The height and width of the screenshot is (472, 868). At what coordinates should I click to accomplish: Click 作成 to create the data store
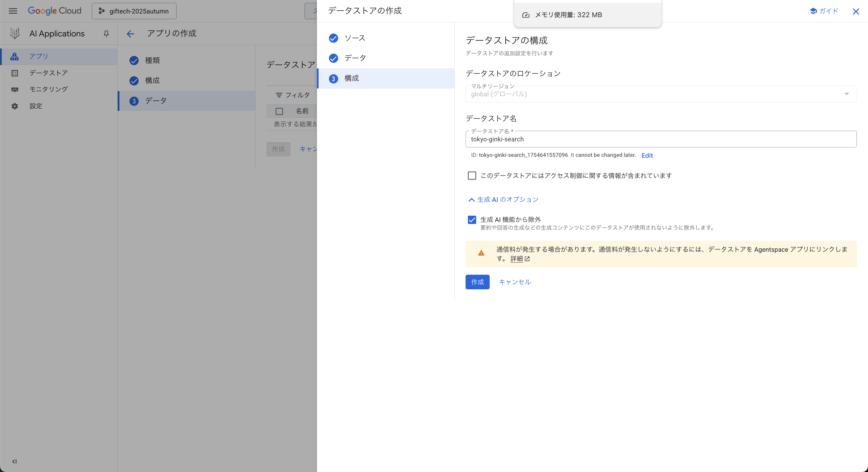tap(477, 282)
